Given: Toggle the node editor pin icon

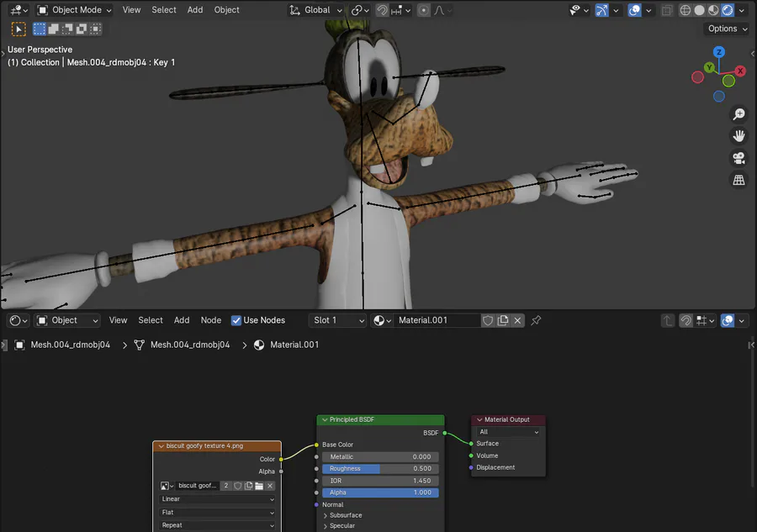Looking at the screenshot, I should click(536, 320).
